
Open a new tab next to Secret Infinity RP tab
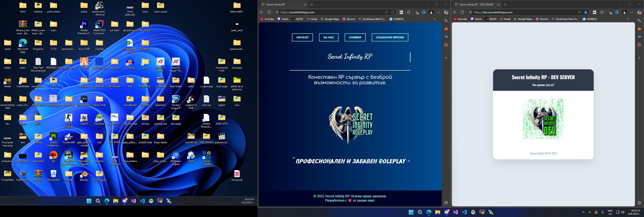(312, 4)
